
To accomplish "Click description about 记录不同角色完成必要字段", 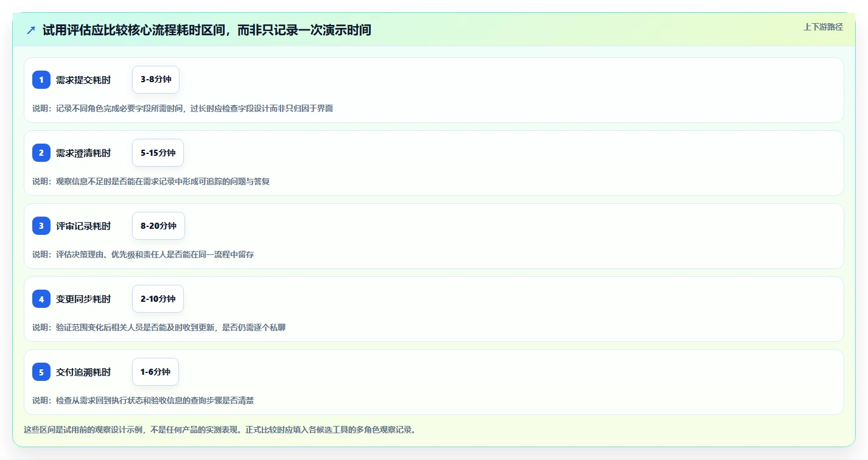I will coord(183,108).
